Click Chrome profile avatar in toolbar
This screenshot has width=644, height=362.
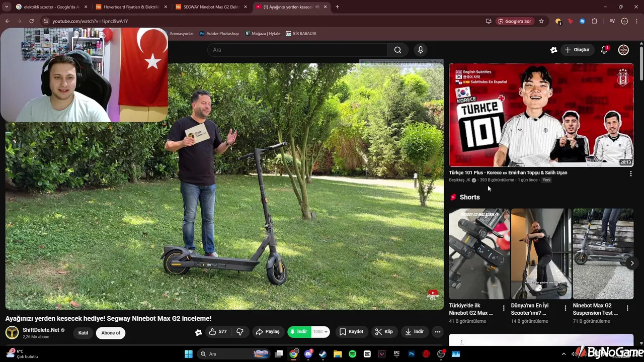[624, 21]
